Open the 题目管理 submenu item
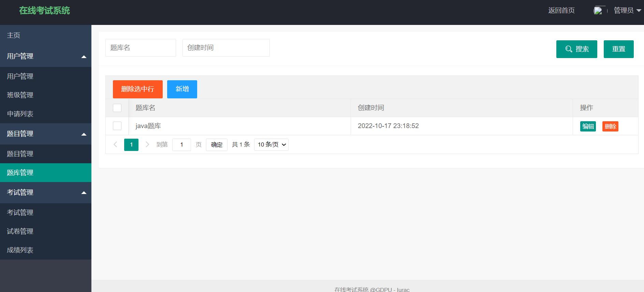The image size is (644, 292). tap(46, 154)
